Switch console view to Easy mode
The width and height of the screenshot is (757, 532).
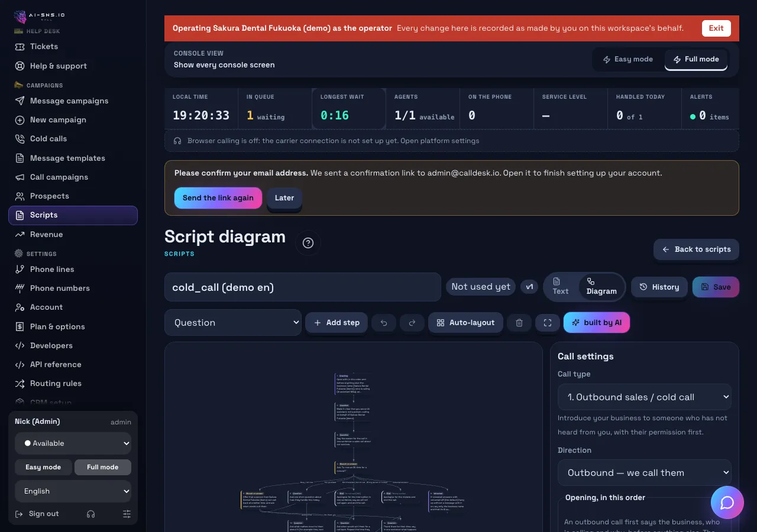(x=628, y=59)
